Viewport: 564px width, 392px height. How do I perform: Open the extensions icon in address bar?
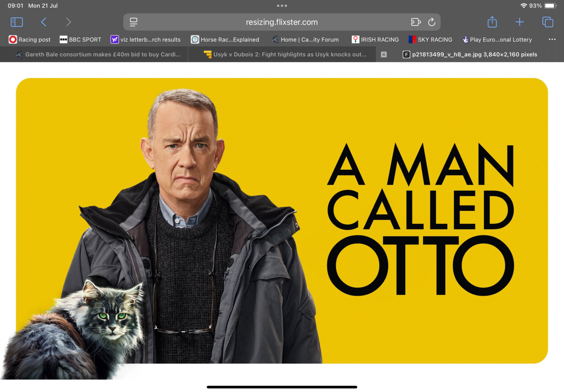click(x=416, y=22)
